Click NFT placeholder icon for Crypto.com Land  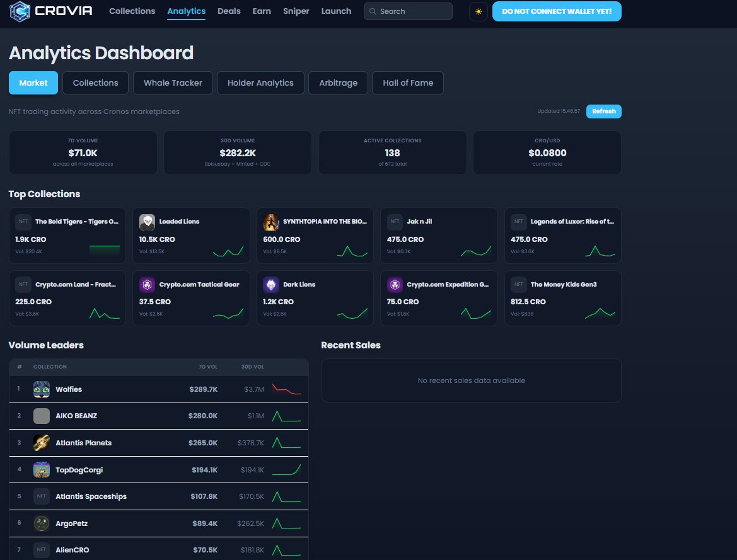[23, 285]
